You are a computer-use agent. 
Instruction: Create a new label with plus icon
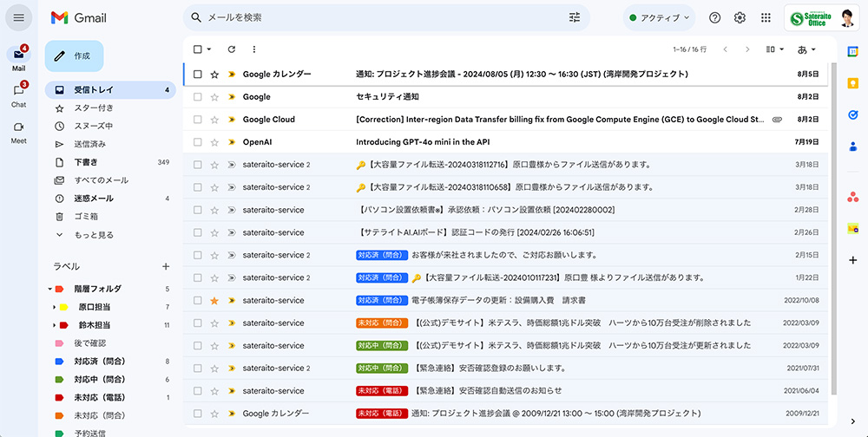point(166,267)
